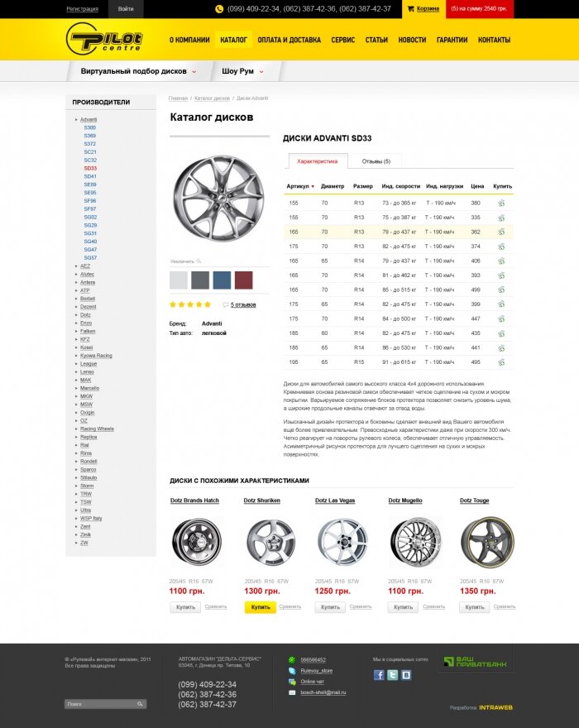Open the INTRAWEB developer link
This screenshot has width=579, height=728.
click(x=495, y=707)
